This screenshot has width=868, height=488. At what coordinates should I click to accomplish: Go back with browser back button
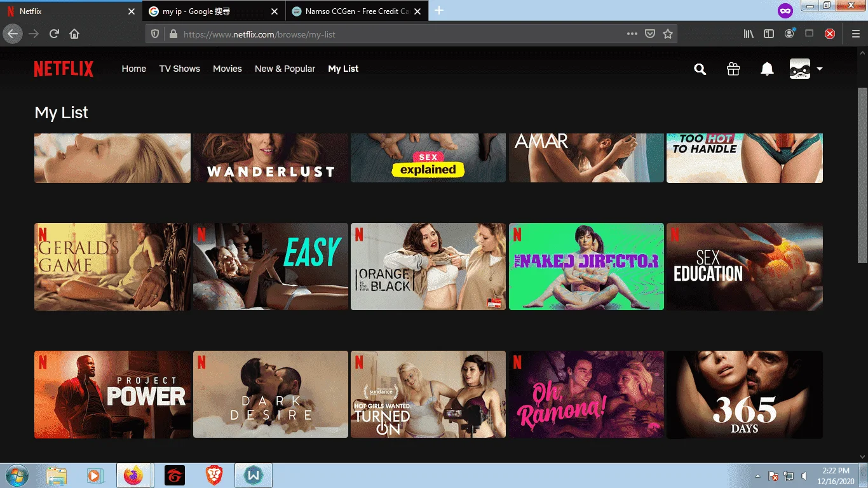pyautogui.click(x=13, y=34)
